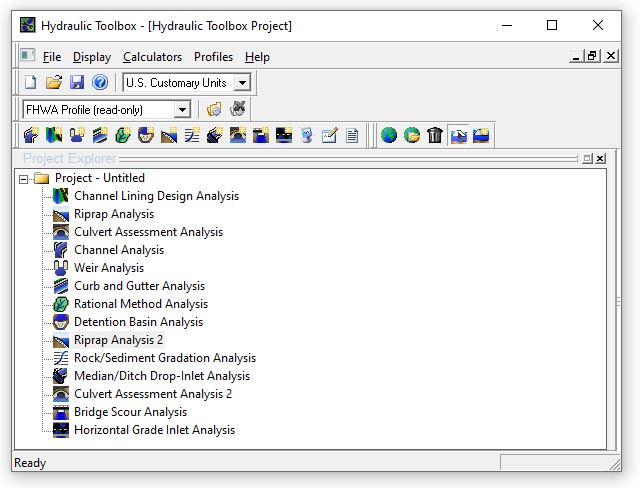Add a new Curb and Gutter calculator

(x=100, y=135)
